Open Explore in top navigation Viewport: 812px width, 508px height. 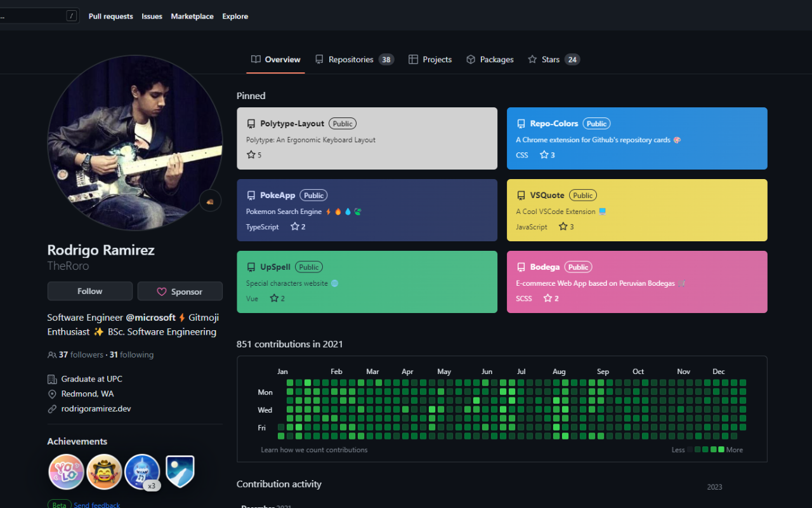[x=235, y=17]
